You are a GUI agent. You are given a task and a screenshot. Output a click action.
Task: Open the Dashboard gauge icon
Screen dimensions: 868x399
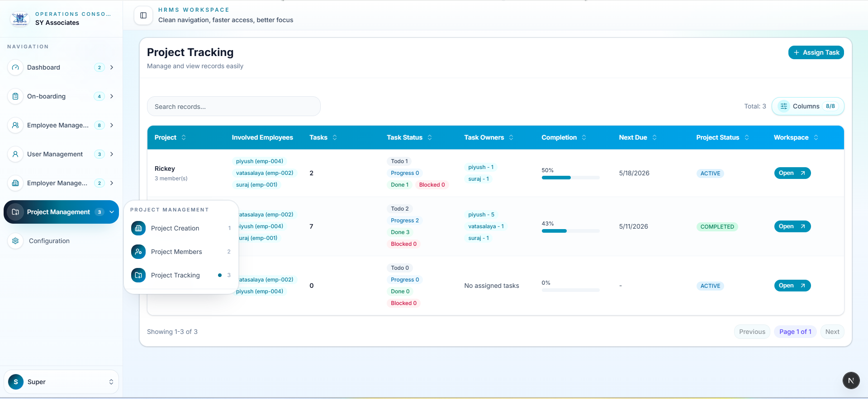coord(15,67)
